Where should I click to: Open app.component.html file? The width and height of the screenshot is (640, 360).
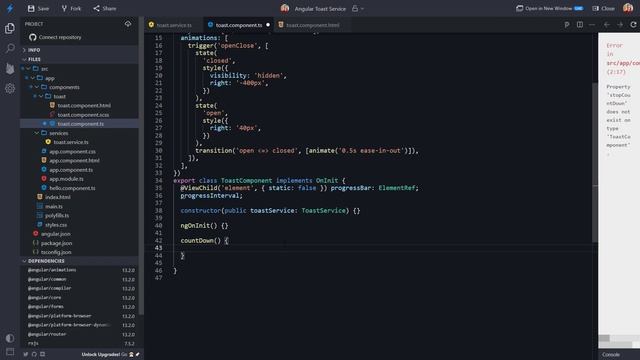74,160
